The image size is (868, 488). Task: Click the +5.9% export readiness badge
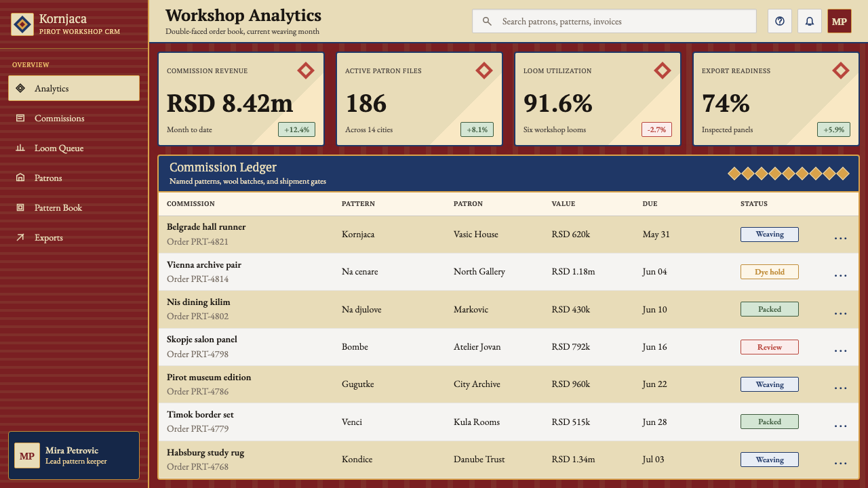coord(834,129)
